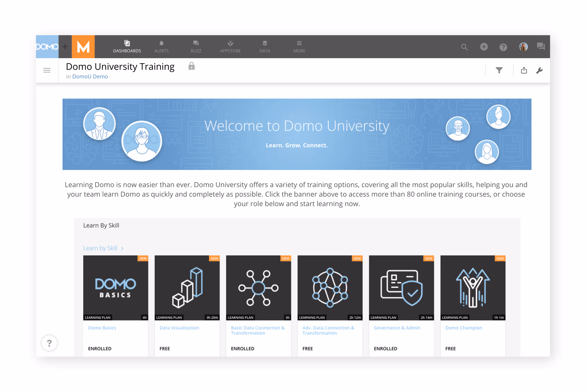
Task: Click Adv. Data Connection & Transformation link
Action: click(328, 330)
